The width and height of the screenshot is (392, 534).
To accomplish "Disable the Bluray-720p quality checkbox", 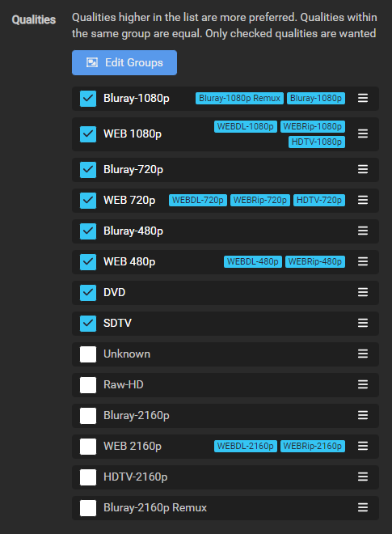I will click(88, 170).
